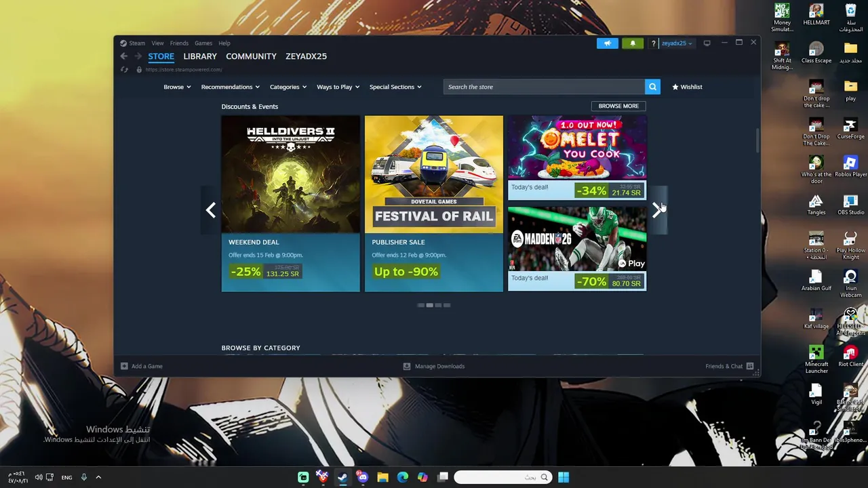Click the question mark help icon
Screen dimensions: 868x488
[x=653, y=43]
